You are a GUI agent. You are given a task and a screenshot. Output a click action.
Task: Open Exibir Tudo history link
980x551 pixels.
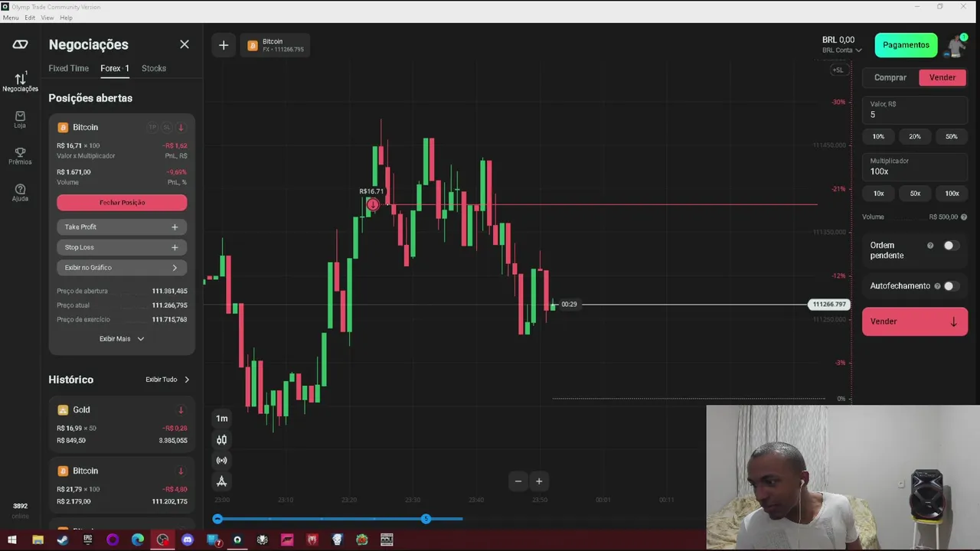click(168, 380)
